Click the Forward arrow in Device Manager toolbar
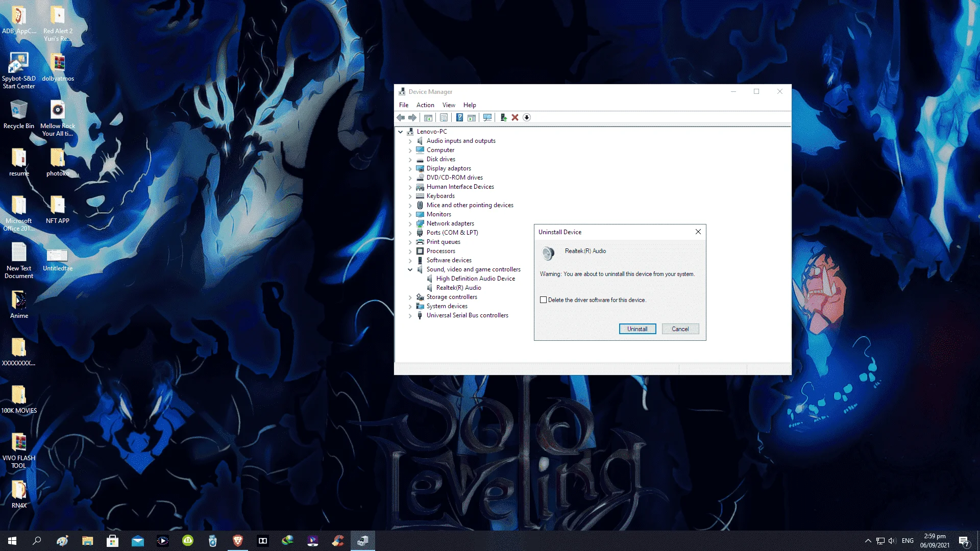Viewport: 980px width, 551px height. pos(412,118)
